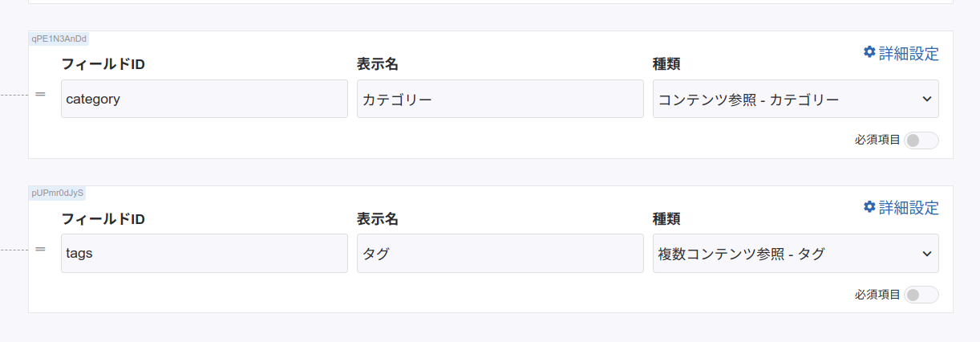The image size is (980, 342).
Task: Focus the フィールドID input containing category
Action: pyautogui.click(x=205, y=100)
